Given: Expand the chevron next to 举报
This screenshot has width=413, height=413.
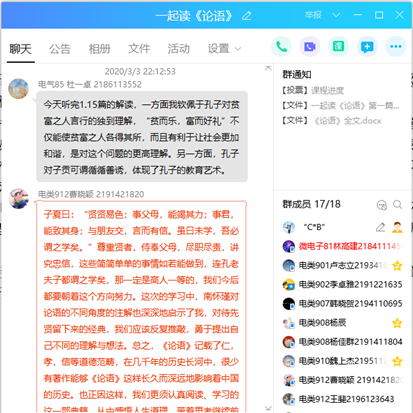Looking at the screenshot, I should [x=336, y=15].
